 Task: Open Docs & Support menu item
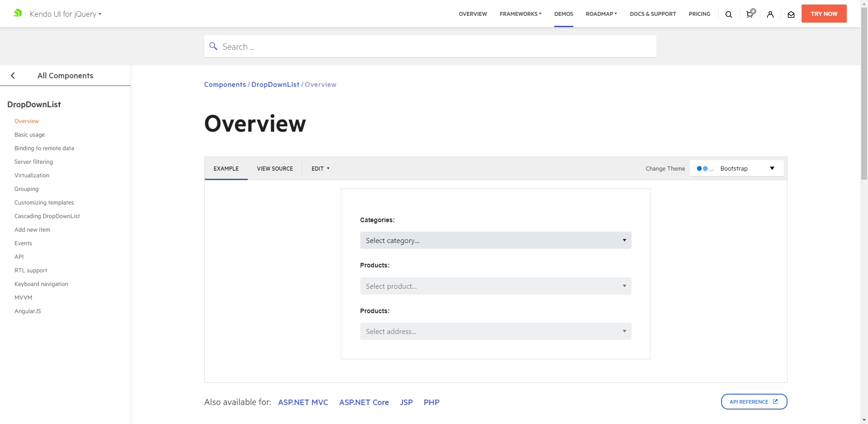pyautogui.click(x=653, y=14)
